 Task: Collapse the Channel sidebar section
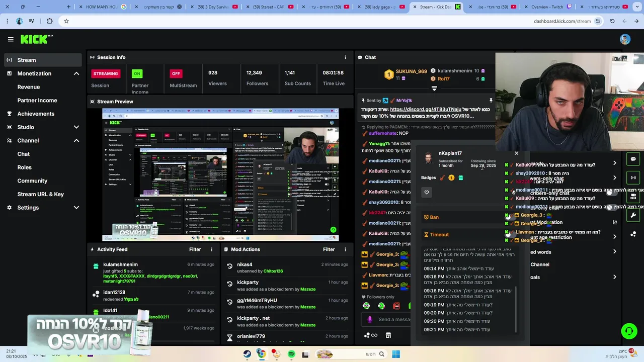76,141
